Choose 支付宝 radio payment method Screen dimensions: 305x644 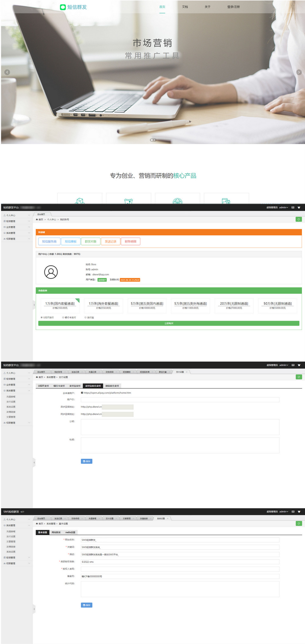(86, 317)
